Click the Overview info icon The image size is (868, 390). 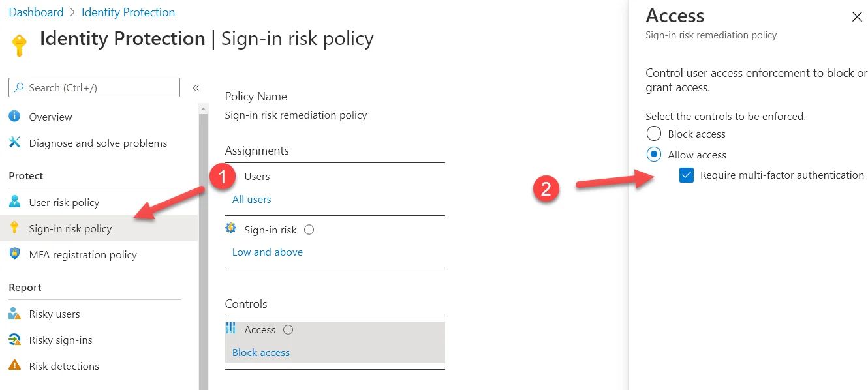(x=14, y=116)
